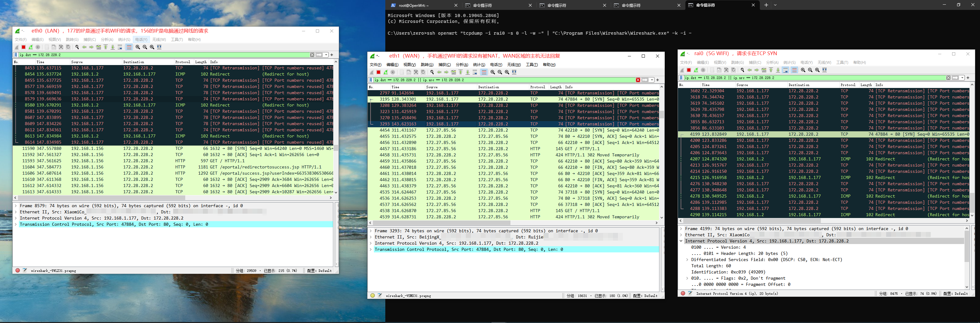Open the display filter history dropdown

[326, 55]
